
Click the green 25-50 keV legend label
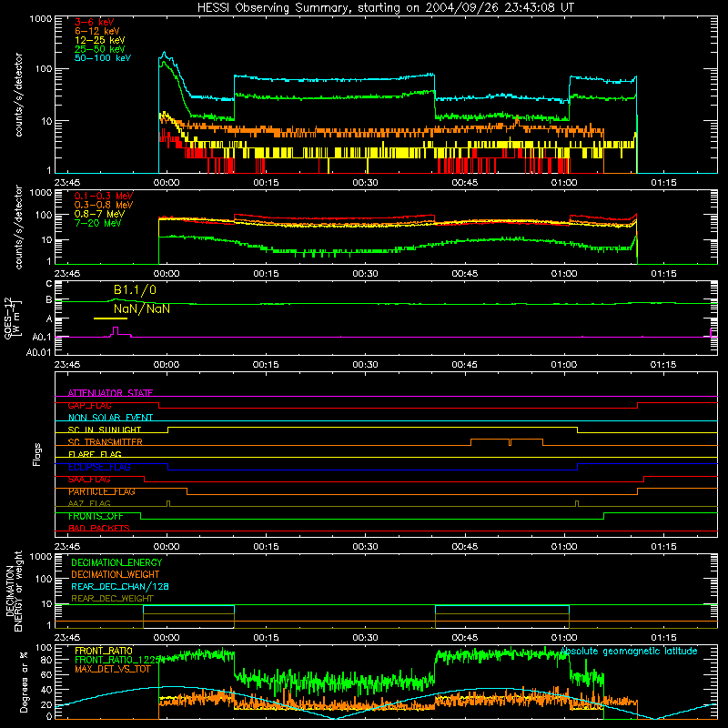tap(100, 49)
